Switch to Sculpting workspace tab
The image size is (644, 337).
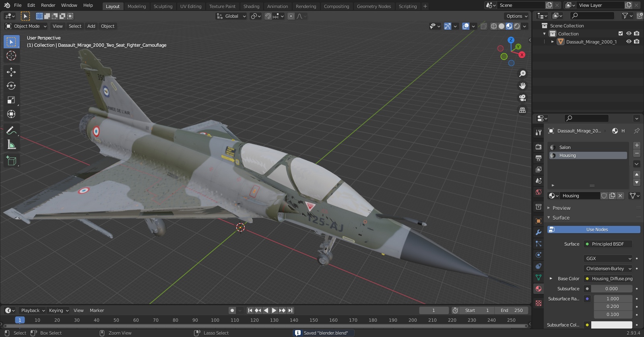point(163,6)
